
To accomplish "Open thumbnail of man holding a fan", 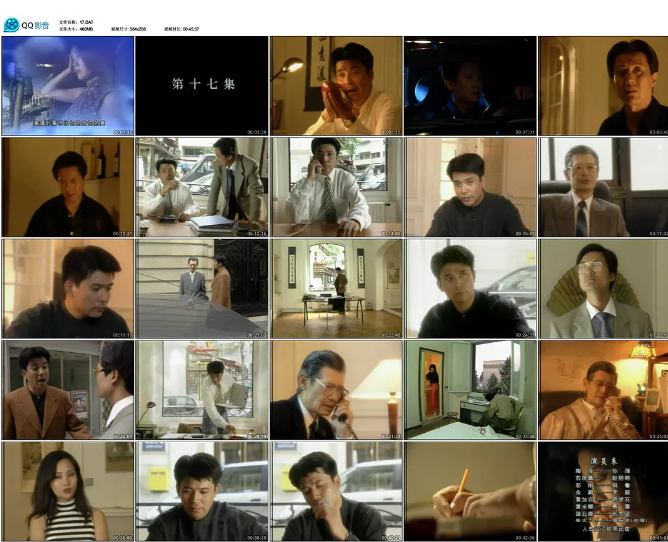I will click(x=604, y=289).
